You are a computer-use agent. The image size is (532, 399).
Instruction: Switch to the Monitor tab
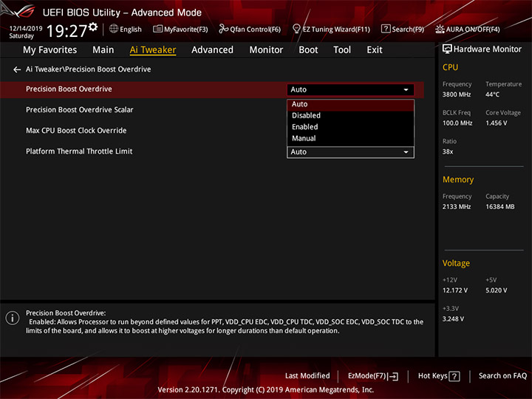[266, 50]
